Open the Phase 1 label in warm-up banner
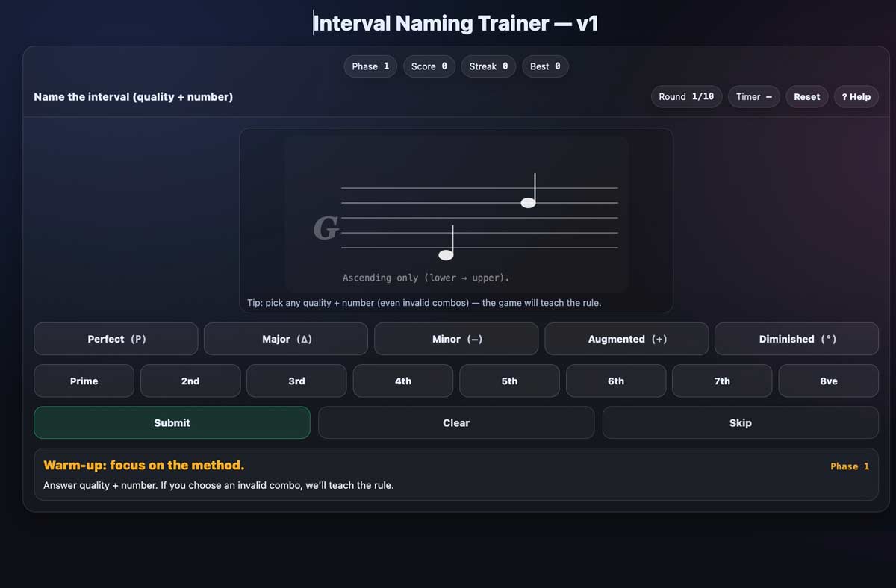Viewport: 896px width, 588px height. pos(850,466)
